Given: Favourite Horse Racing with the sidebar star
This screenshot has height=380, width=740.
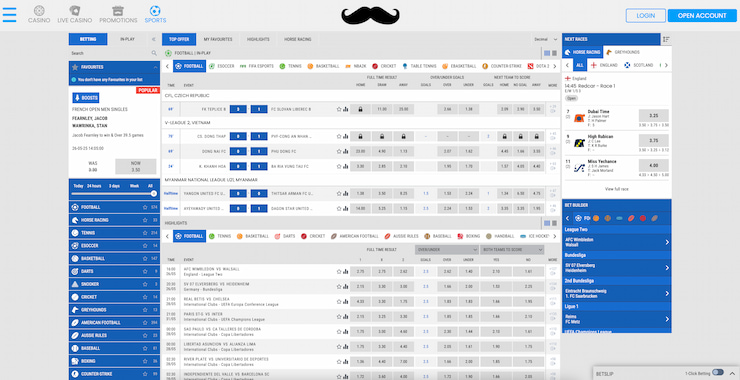Looking at the screenshot, I should [x=145, y=220].
